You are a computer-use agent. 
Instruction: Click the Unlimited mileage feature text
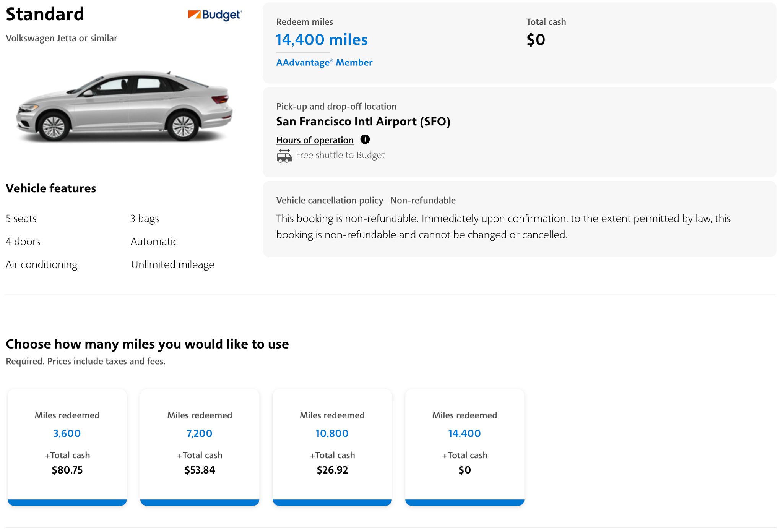(173, 264)
